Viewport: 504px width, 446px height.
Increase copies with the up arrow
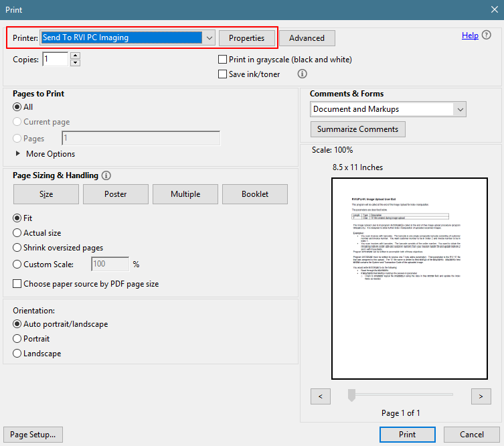tap(75, 56)
